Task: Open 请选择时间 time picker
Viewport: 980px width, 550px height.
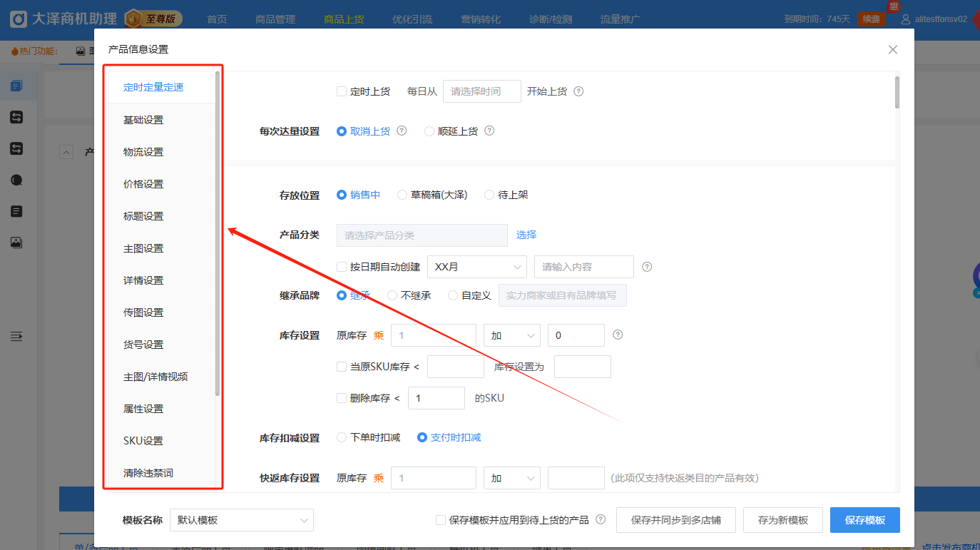Action: coord(482,91)
